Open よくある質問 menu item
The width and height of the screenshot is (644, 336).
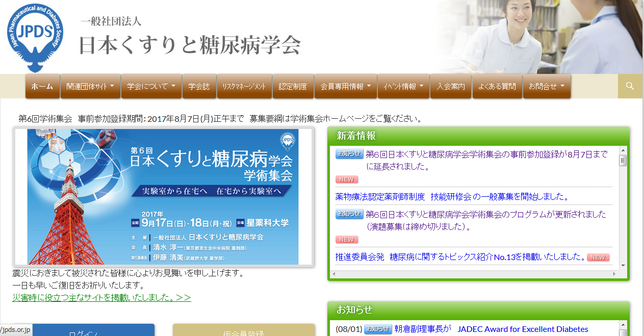497,87
